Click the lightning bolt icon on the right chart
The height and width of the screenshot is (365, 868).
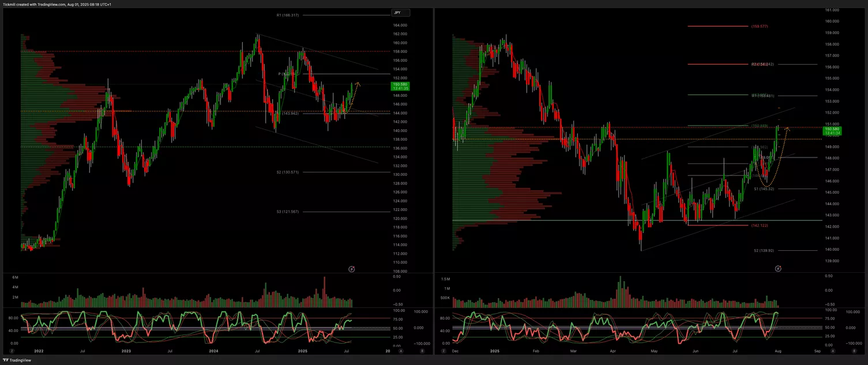point(778,269)
